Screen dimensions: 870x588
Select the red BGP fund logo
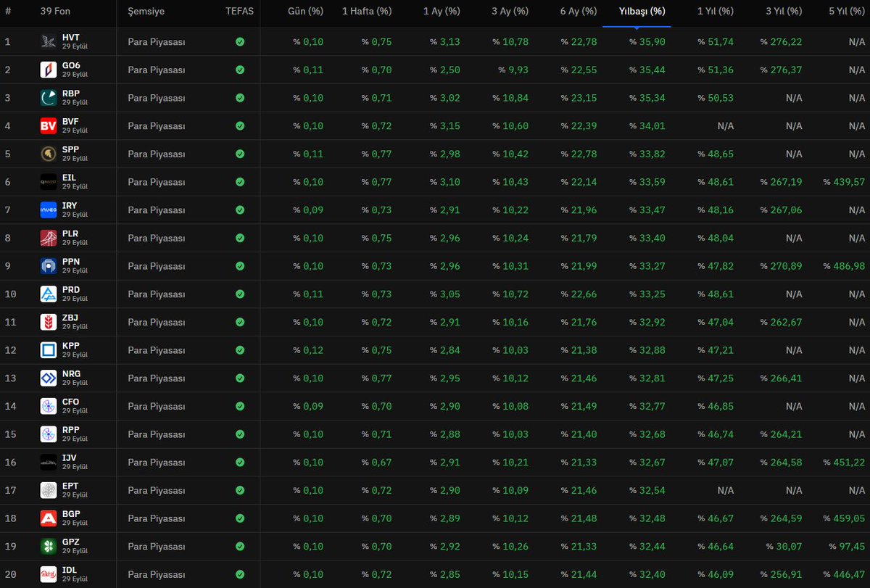49,518
